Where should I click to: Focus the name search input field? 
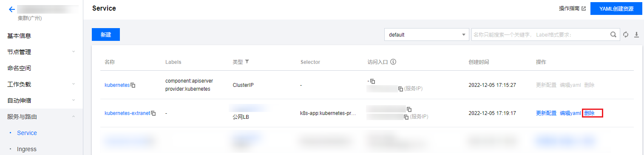tap(540, 34)
